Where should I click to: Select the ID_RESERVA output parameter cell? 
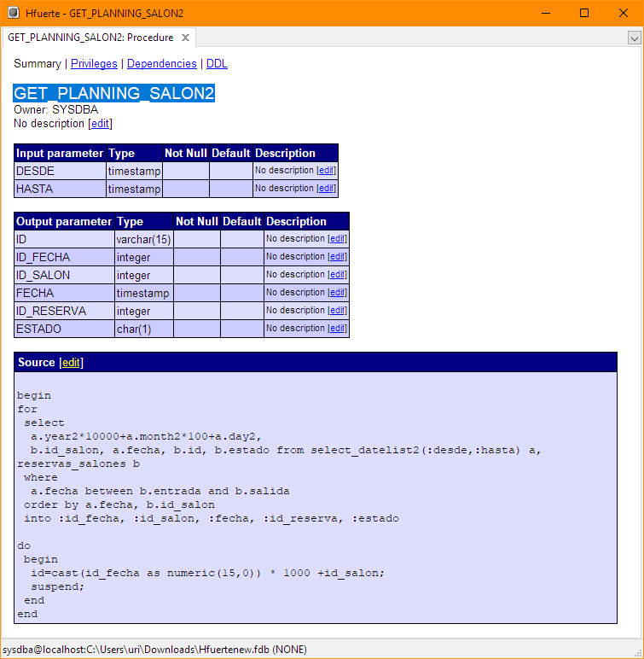[64, 311]
